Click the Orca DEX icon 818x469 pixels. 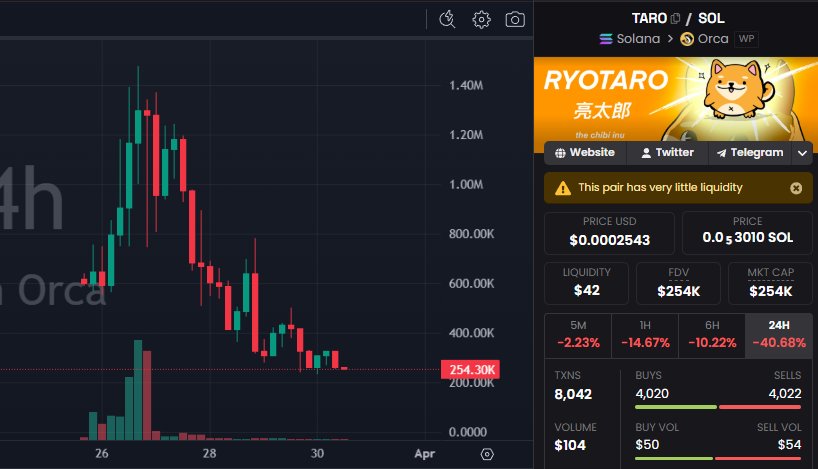click(x=687, y=39)
